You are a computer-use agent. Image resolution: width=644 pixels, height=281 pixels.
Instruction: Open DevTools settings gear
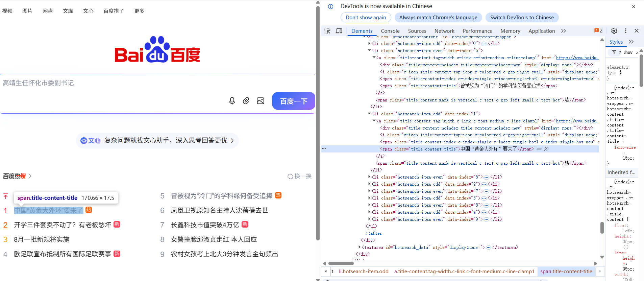coord(614,31)
